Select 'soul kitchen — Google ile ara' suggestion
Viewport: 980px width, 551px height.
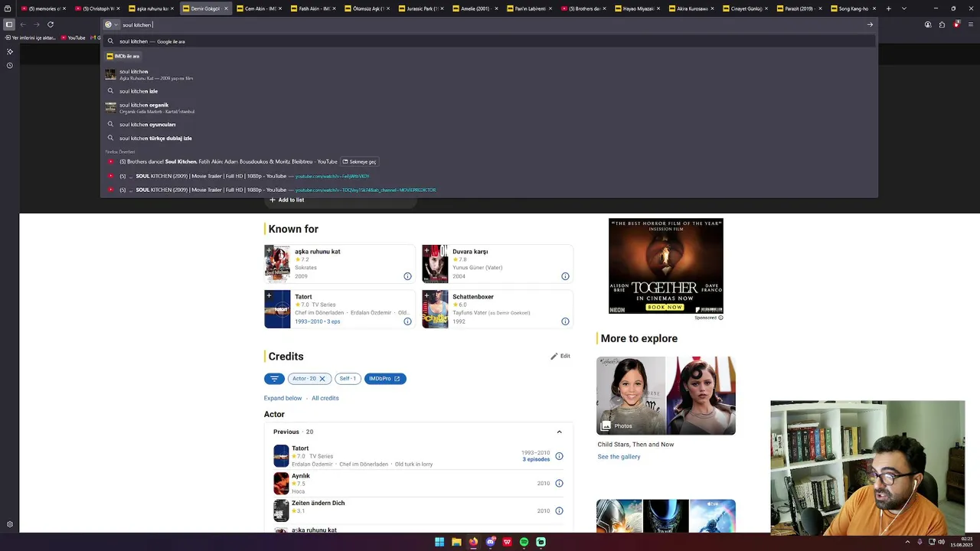click(490, 41)
